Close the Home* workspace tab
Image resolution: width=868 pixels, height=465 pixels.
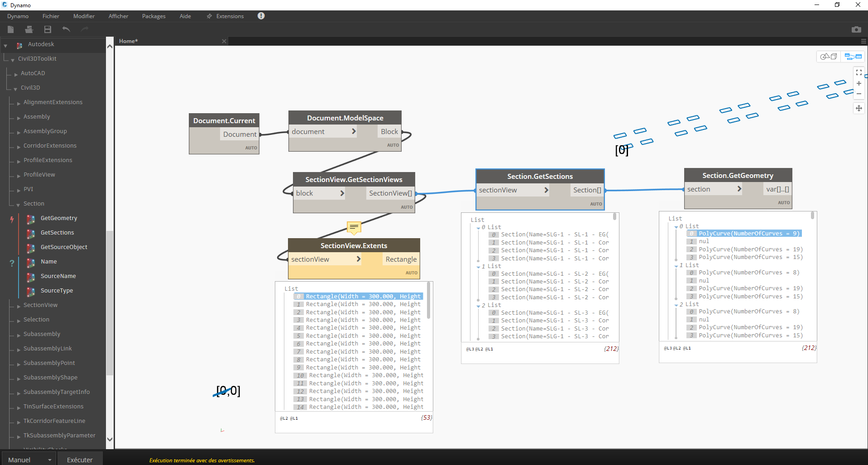224,41
